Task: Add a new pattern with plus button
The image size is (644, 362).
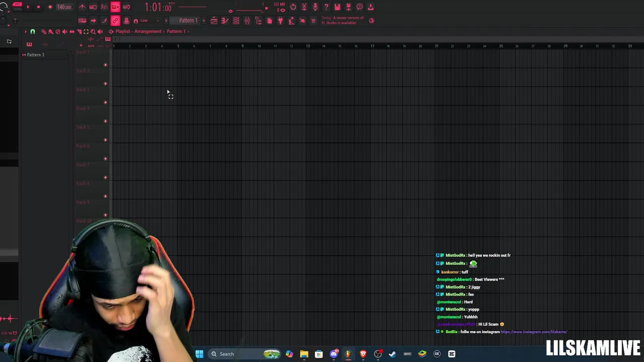Action: click(204, 21)
